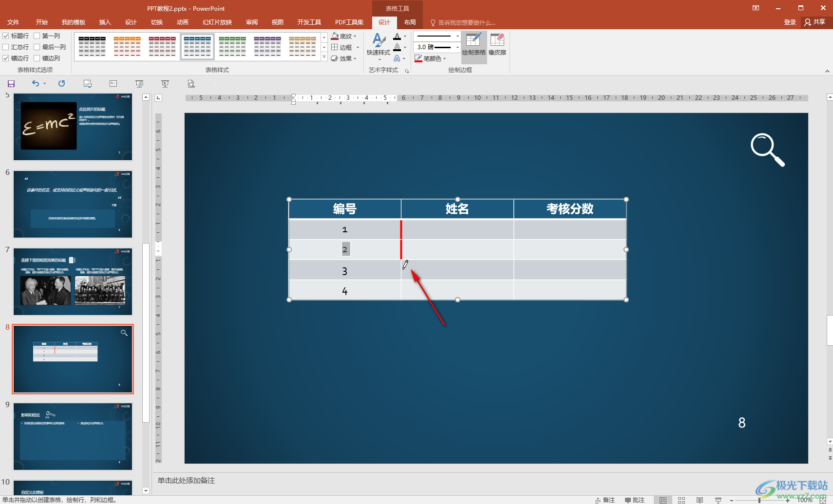The height and width of the screenshot is (504, 833).
Task: Select slide 5 thumbnail with E=mc²
Action: point(73,127)
